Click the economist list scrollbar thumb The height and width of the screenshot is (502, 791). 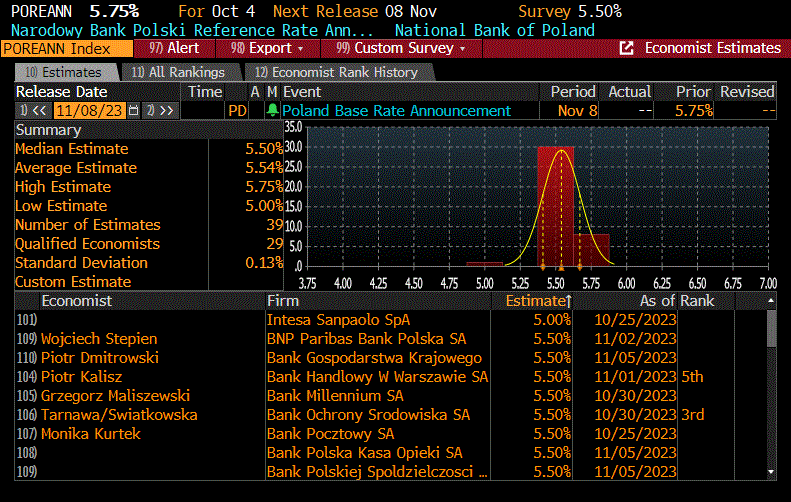point(771,328)
